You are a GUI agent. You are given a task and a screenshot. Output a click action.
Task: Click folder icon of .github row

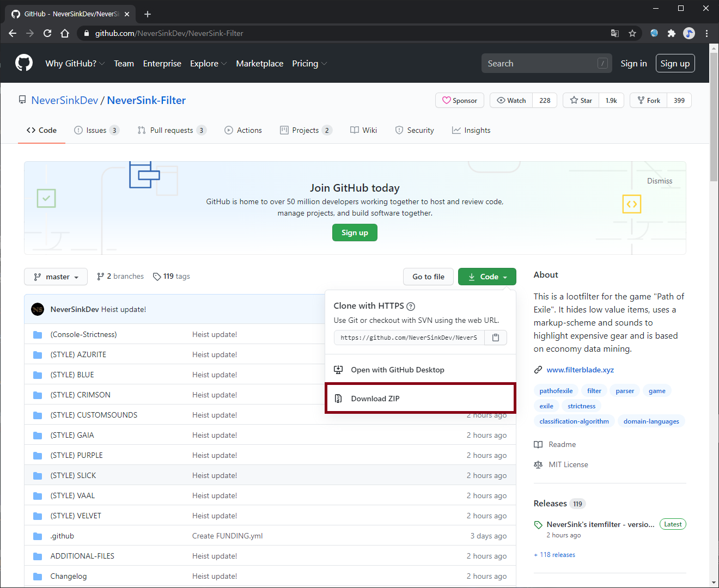tap(38, 536)
